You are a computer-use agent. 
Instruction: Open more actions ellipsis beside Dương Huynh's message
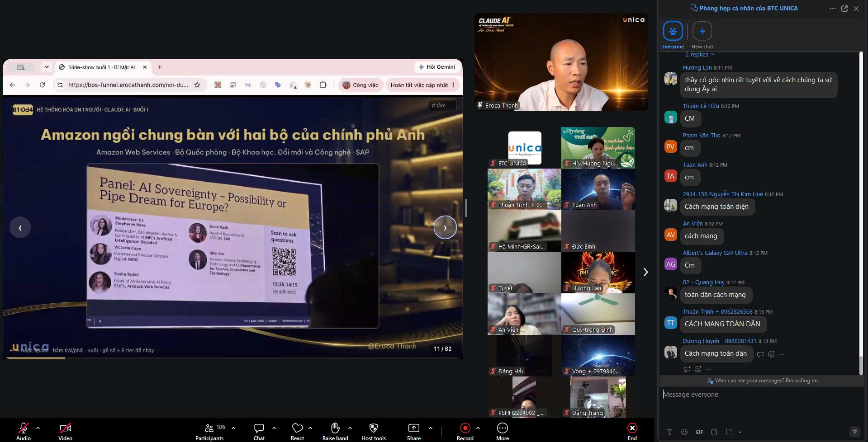[x=782, y=354]
